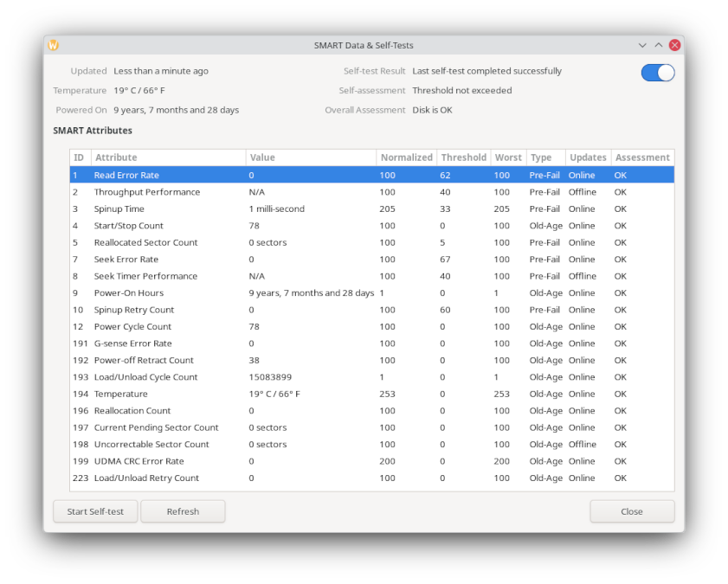This screenshot has height=584, width=728.
Task: Click the minimize chevron in the title bar
Action: (x=642, y=45)
